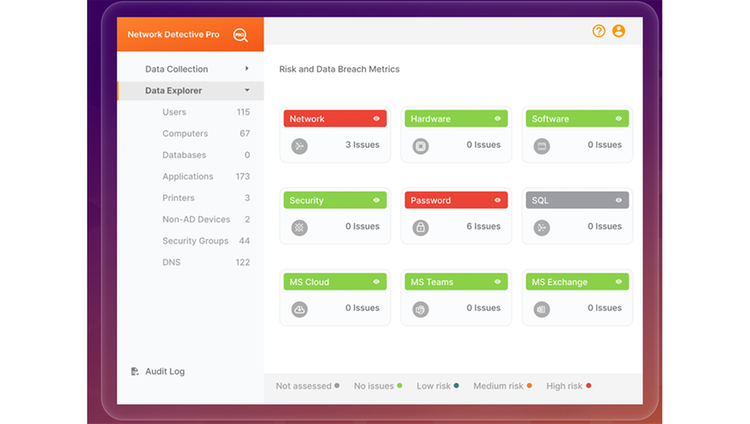Toggle the eye icon on MS Cloud card
This screenshot has height=424, width=750.
pos(376,282)
